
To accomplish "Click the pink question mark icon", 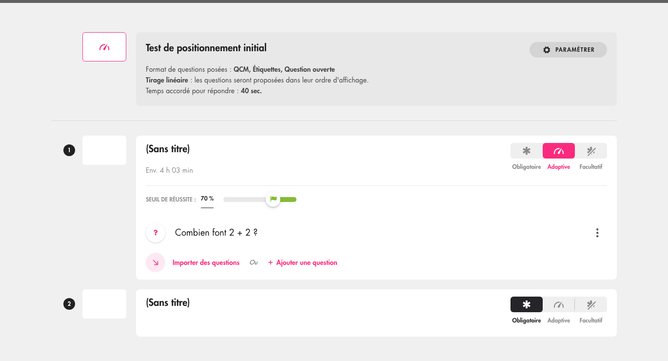I will point(155,233).
